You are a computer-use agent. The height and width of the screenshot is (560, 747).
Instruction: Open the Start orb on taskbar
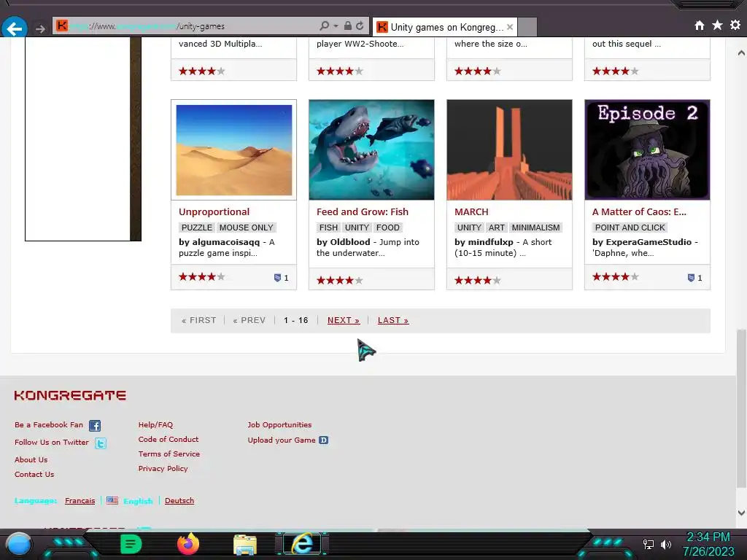click(19, 545)
